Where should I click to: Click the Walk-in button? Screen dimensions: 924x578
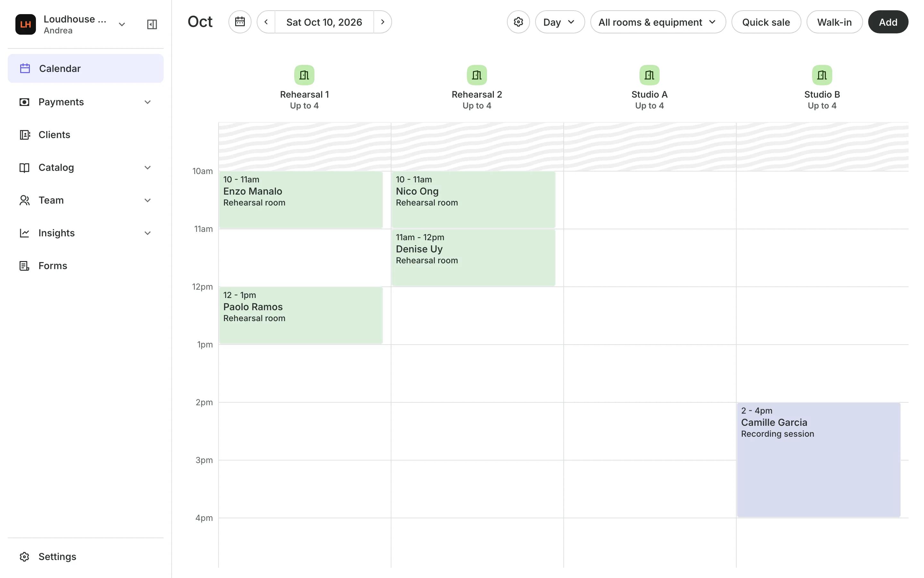tap(834, 22)
